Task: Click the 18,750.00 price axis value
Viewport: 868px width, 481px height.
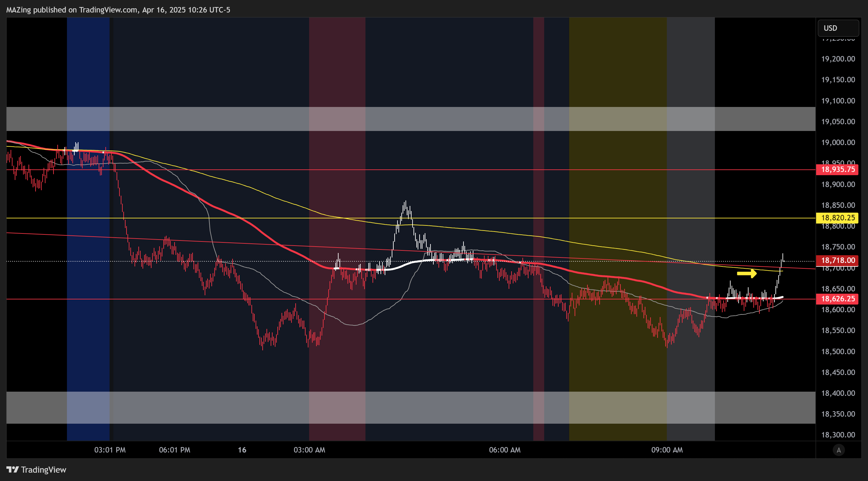Action: tap(838, 247)
